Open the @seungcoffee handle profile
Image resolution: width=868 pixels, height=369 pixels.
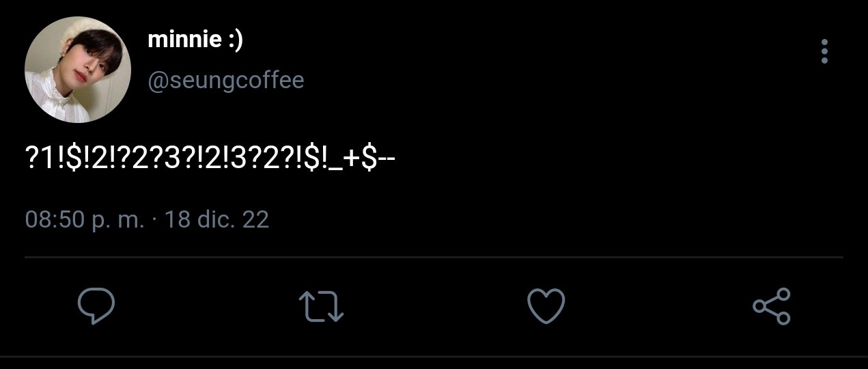pos(226,81)
